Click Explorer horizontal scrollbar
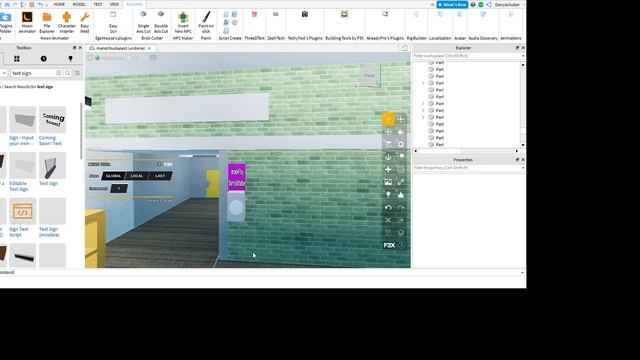Screen dimensions: 640x360 tap(466, 151)
